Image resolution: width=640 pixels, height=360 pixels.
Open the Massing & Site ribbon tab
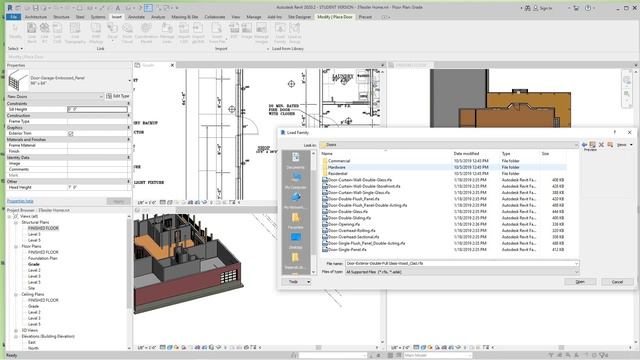(x=184, y=17)
